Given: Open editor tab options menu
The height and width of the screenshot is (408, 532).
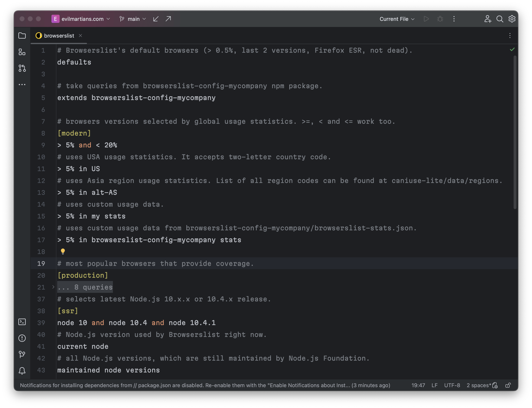Looking at the screenshot, I should [x=510, y=36].
